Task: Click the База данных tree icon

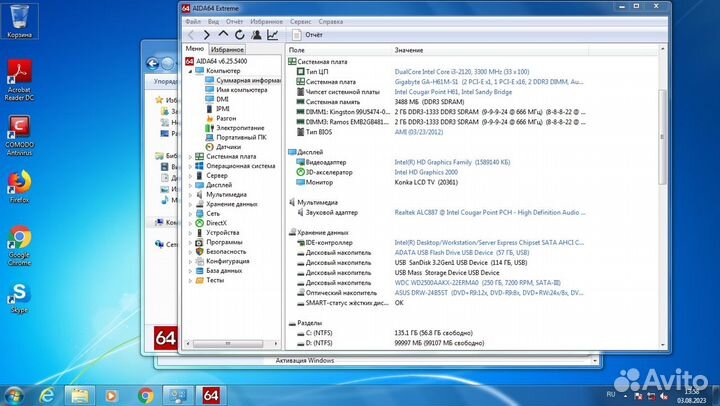Action: pos(199,271)
